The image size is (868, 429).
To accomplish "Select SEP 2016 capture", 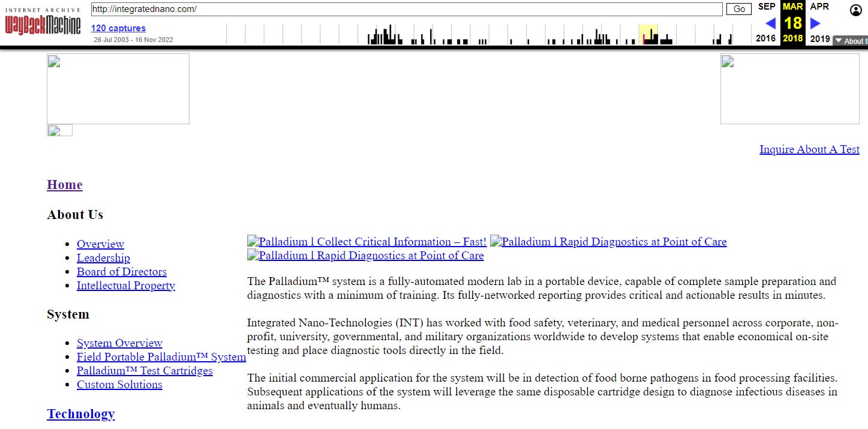I will pyautogui.click(x=767, y=22).
